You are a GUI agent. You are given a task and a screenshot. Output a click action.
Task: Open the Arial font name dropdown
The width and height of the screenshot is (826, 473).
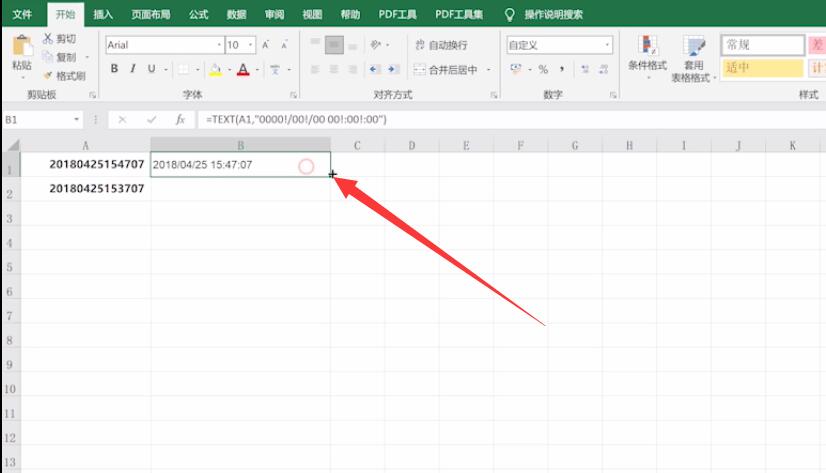(x=219, y=45)
